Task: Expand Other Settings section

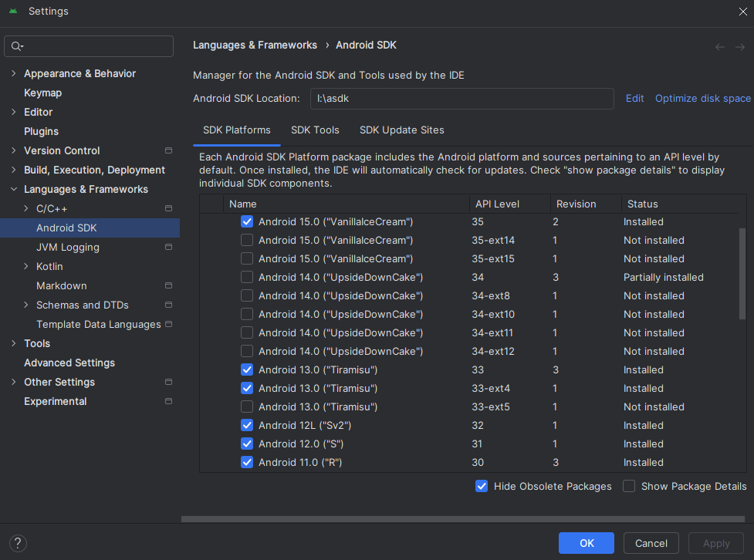Action: pos(13,382)
